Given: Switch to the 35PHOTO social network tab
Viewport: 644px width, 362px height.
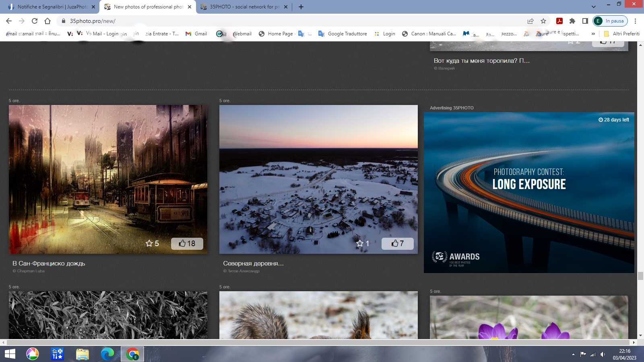Looking at the screenshot, I should 244,7.
